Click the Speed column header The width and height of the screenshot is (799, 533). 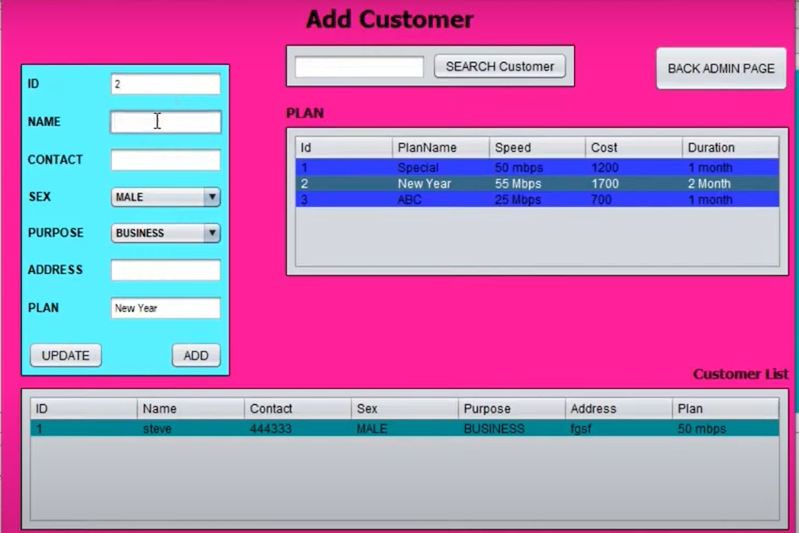coord(538,148)
